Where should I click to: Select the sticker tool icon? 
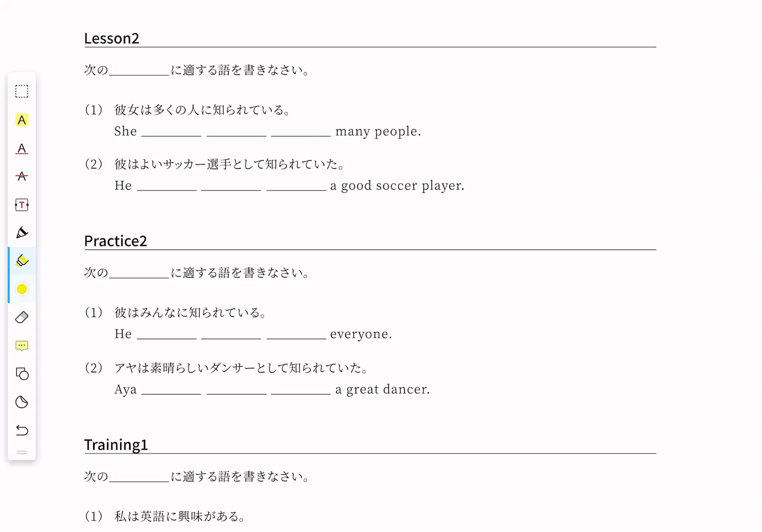22,402
